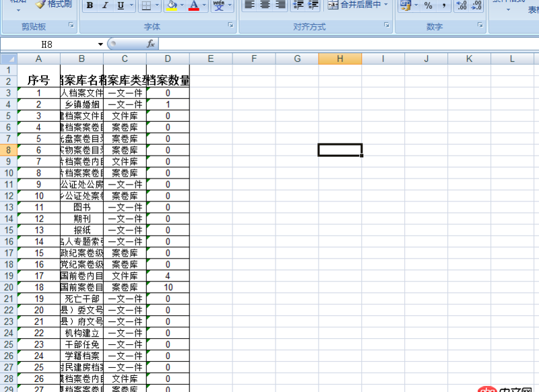Image resolution: width=539 pixels, height=392 pixels.
Task: Select row 20 header
Action: 9,287
